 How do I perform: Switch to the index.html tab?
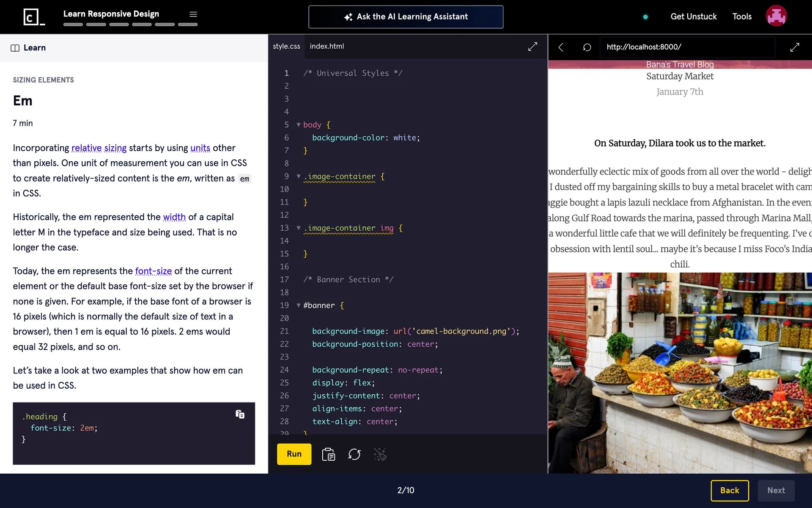[326, 46]
